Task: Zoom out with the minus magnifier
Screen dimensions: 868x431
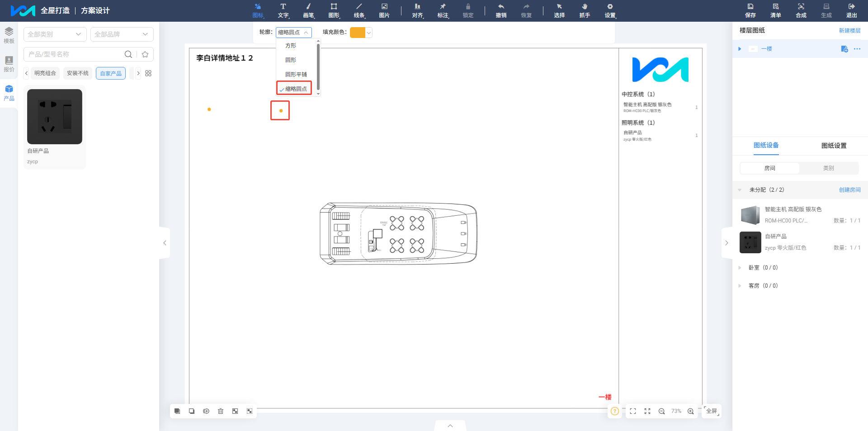Action: pyautogui.click(x=662, y=411)
